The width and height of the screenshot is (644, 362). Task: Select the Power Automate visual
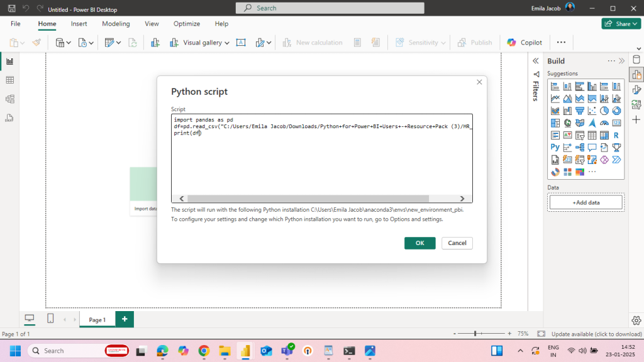[x=616, y=160]
